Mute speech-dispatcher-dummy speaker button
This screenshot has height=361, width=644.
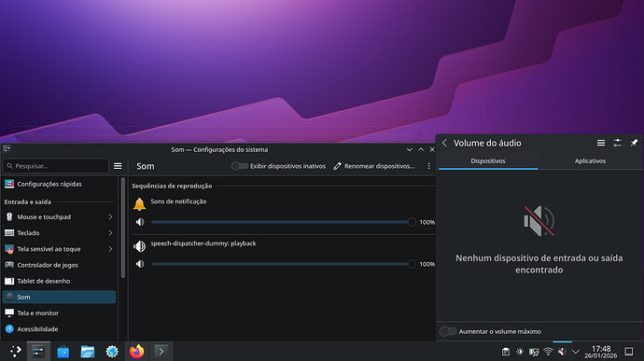[x=140, y=264]
